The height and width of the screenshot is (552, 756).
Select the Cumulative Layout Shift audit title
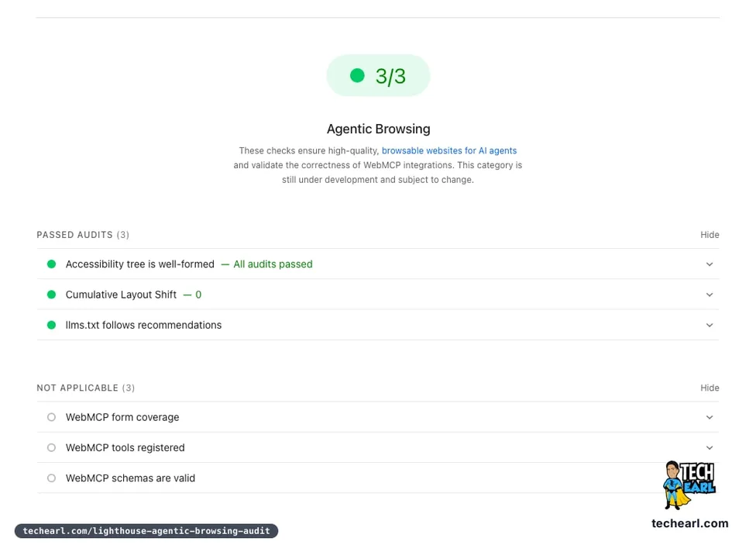(121, 295)
